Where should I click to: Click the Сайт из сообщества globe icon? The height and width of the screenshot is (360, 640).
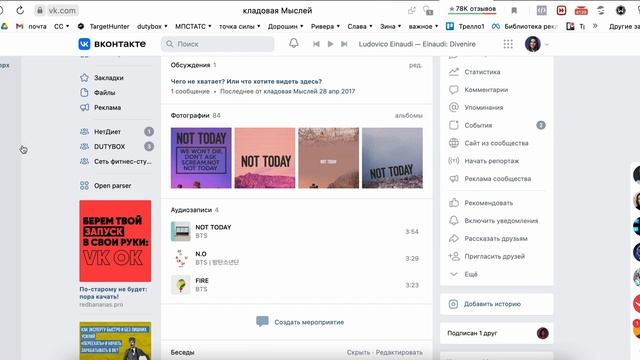click(x=454, y=143)
